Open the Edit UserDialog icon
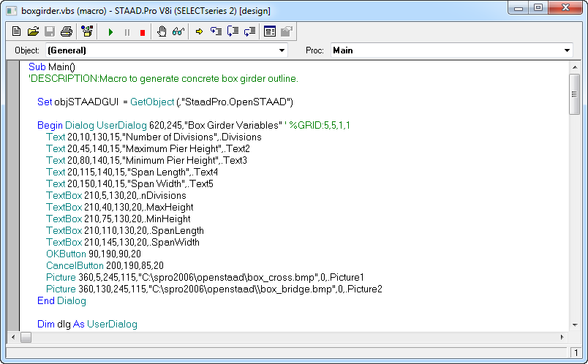Screen dimensions: 588x364 point(270,31)
